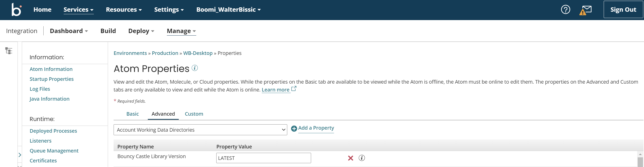
Task: Select Startup Properties in the sidebar
Action: tap(51, 79)
